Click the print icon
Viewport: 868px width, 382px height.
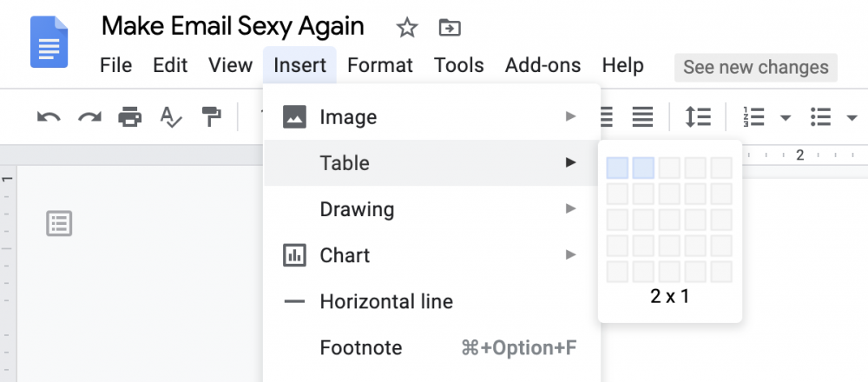point(129,116)
